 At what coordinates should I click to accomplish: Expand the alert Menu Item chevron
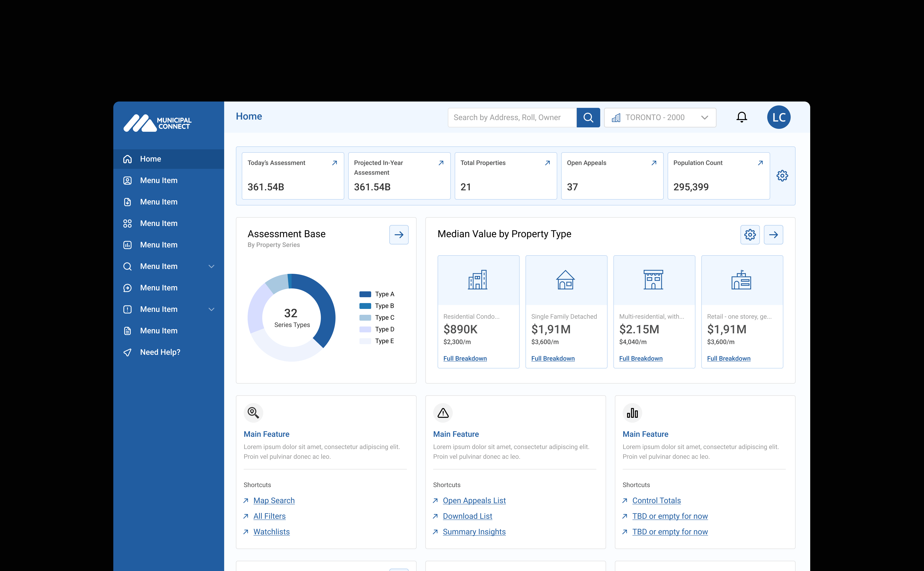212,309
